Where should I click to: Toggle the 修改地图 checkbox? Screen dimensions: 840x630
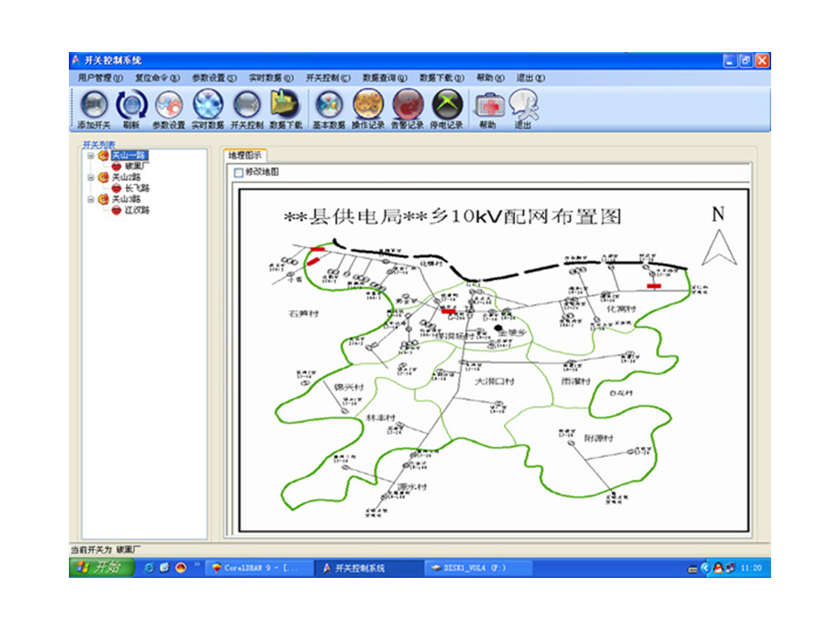239,172
